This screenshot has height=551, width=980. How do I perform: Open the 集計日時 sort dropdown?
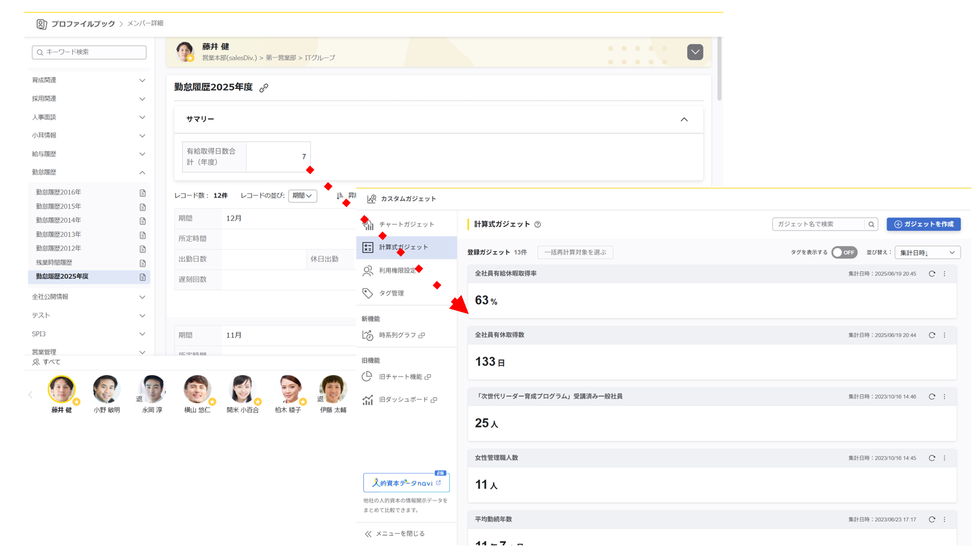pos(927,253)
